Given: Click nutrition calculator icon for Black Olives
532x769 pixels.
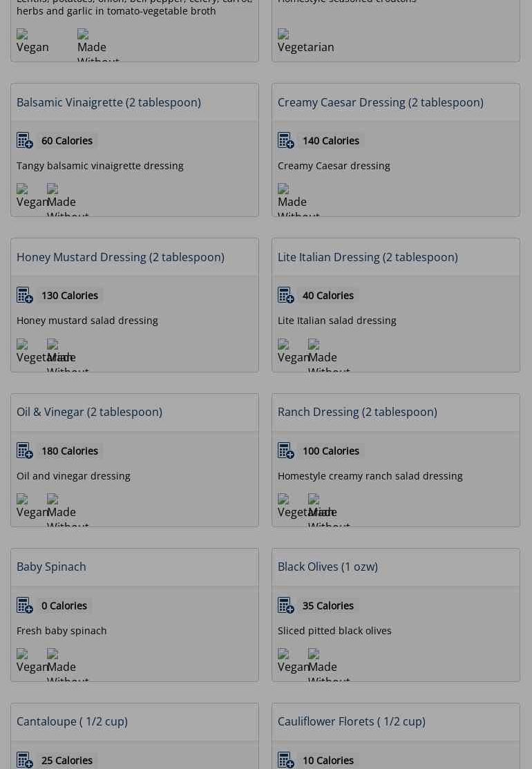Looking at the screenshot, I should pos(286,606).
